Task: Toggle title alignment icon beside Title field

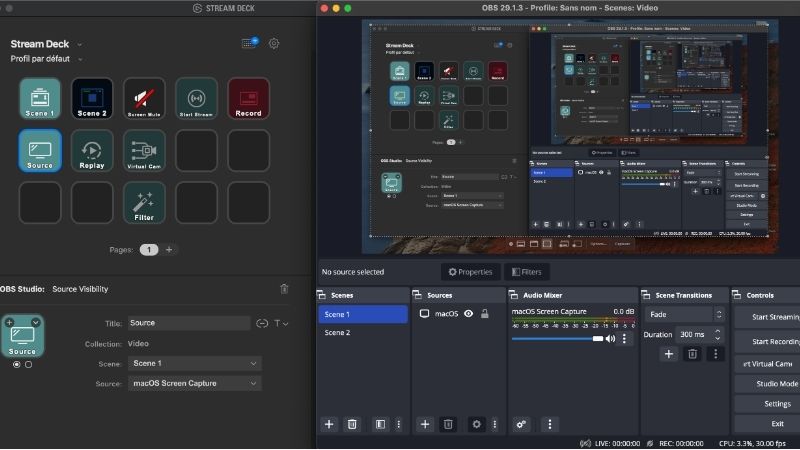Action: coord(262,323)
